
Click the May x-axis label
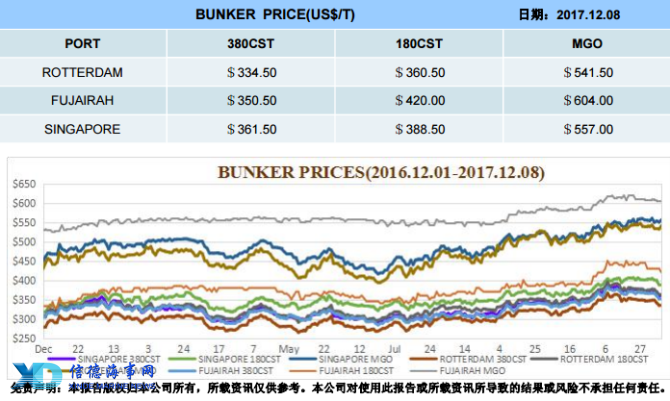289,349
